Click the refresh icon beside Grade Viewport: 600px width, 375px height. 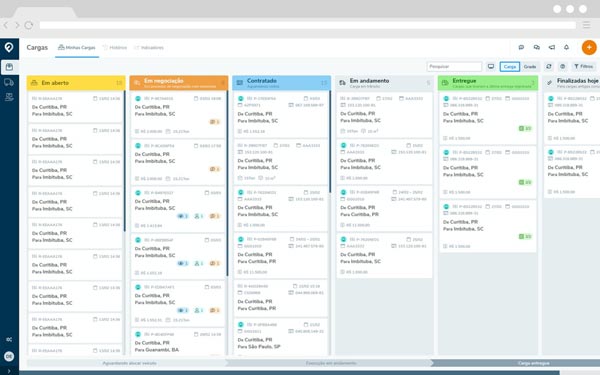(x=549, y=67)
